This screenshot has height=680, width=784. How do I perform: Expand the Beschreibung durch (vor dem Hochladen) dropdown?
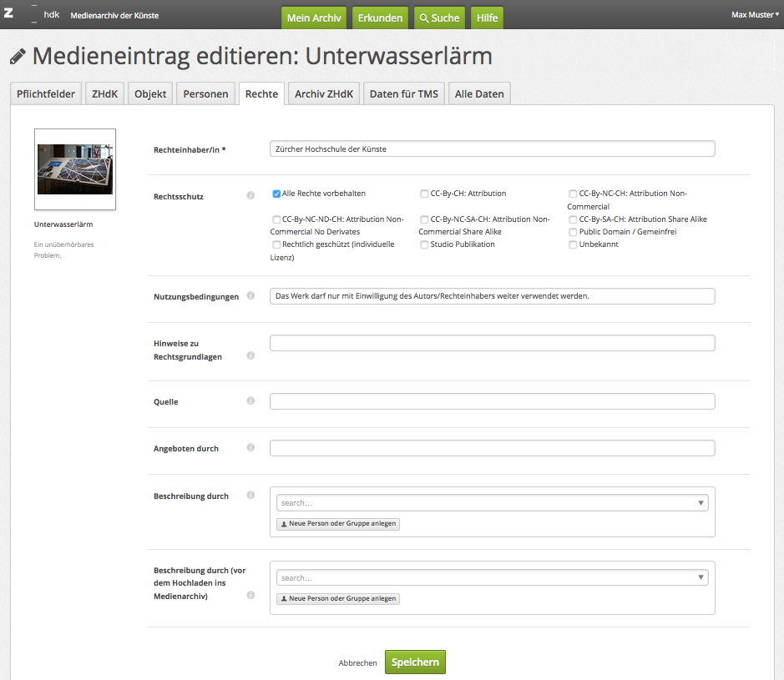tap(492, 577)
